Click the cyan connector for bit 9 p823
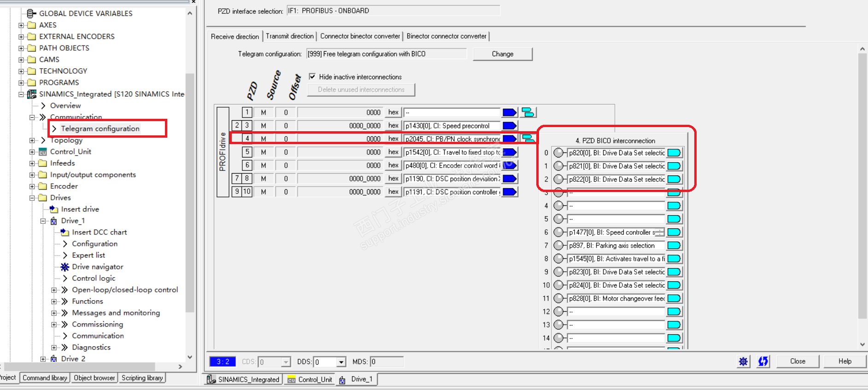 [674, 272]
